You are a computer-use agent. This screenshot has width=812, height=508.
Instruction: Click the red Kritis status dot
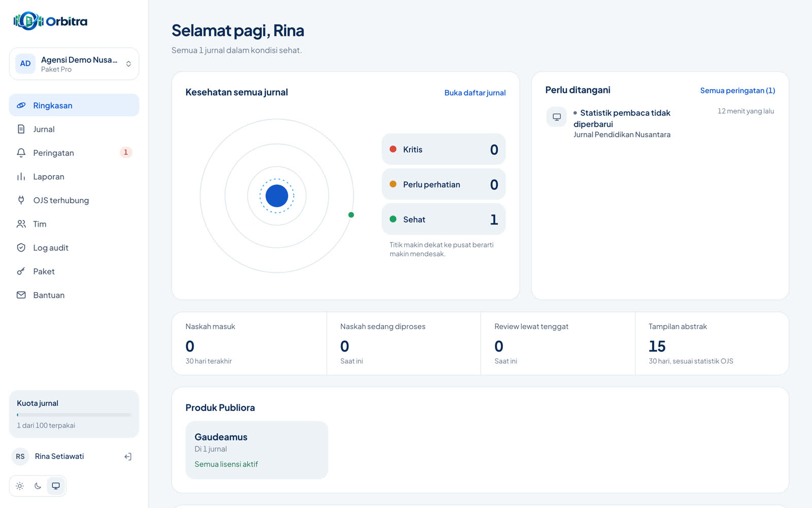[393, 149]
